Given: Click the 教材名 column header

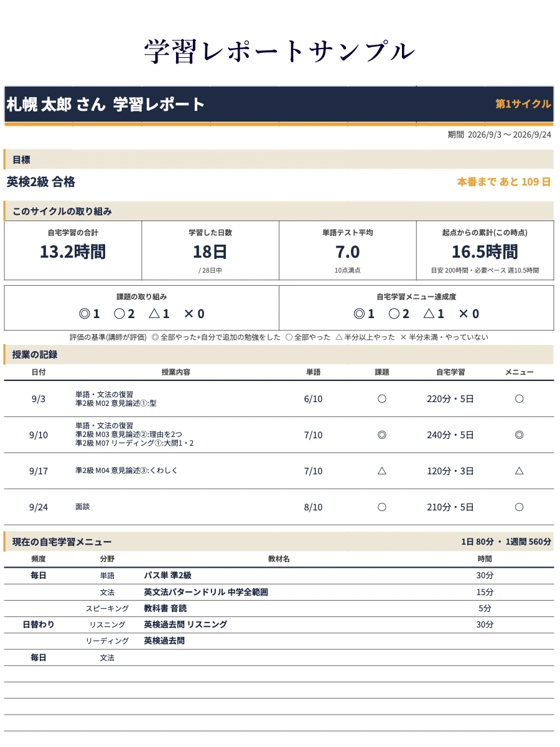Looking at the screenshot, I should [279, 559].
